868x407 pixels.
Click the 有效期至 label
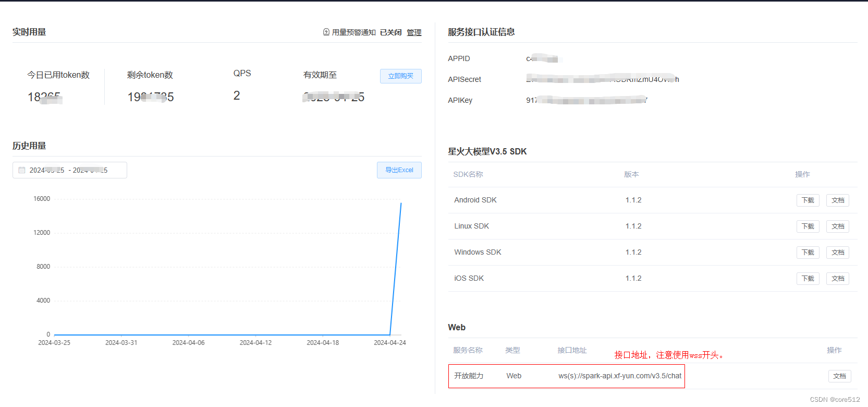[320, 75]
